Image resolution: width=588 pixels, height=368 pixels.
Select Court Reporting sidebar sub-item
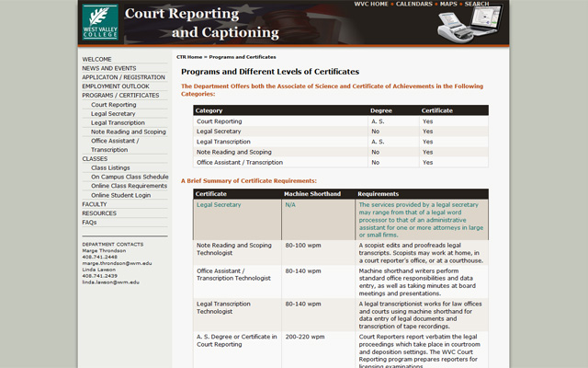[114, 105]
